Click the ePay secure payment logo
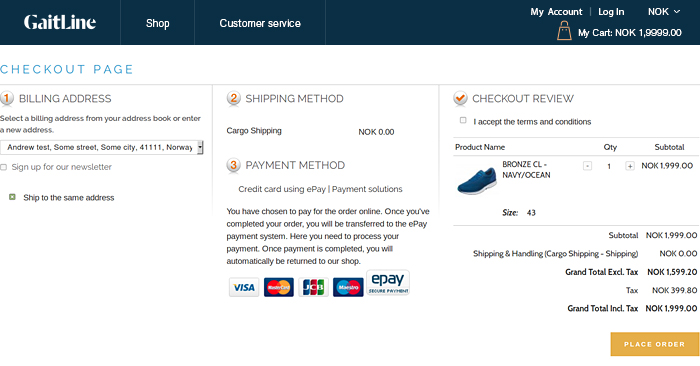 (x=388, y=283)
